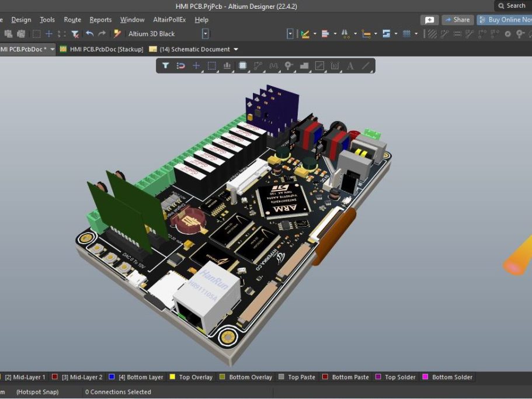This screenshot has height=399, width=532.
Task: Open the Reports menu
Action: [x=100, y=20]
